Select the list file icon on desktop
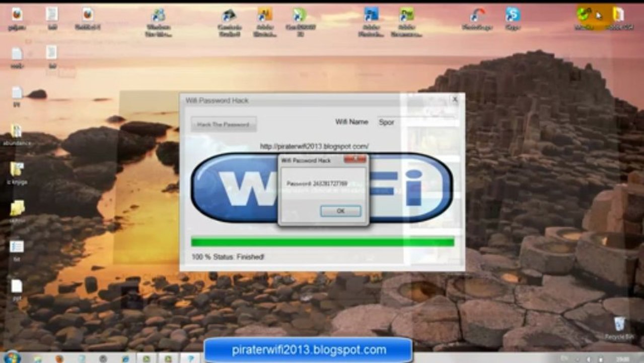Screen dimensions: 644x363 click(x=16, y=250)
